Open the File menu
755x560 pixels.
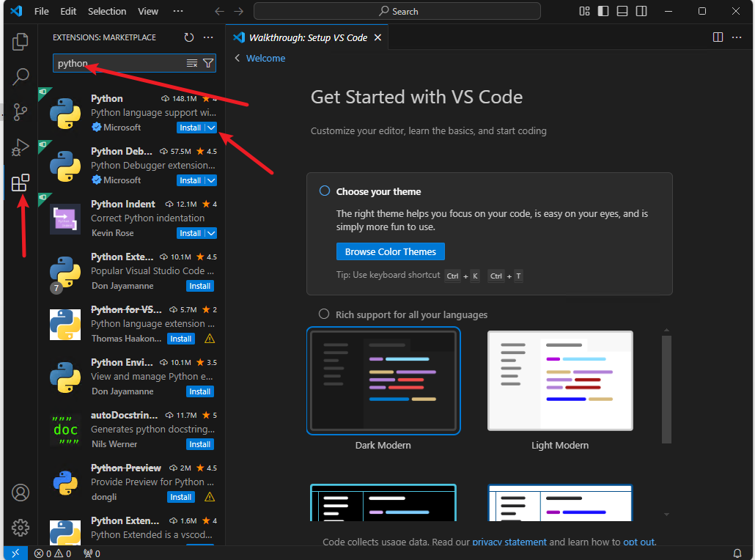pos(41,11)
